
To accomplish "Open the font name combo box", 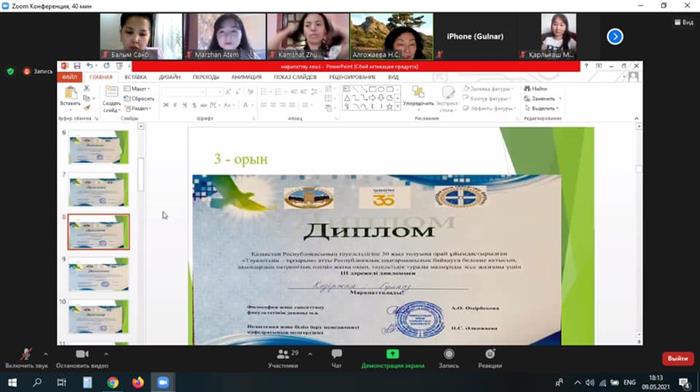I will (184, 92).
